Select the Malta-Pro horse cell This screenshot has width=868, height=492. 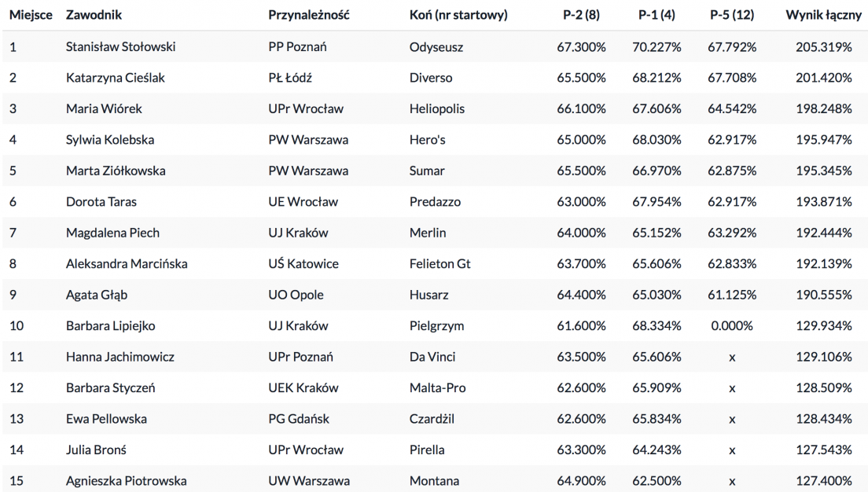[437, 387]
